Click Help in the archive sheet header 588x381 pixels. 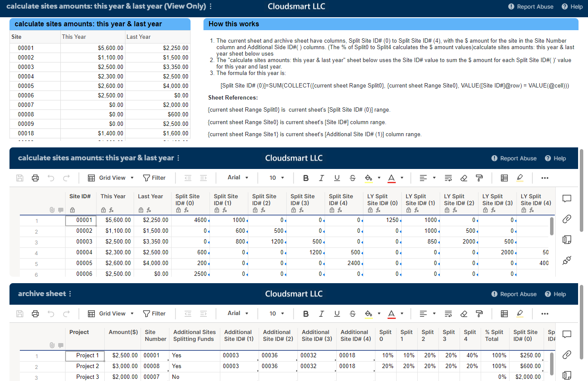pos(555,294)
